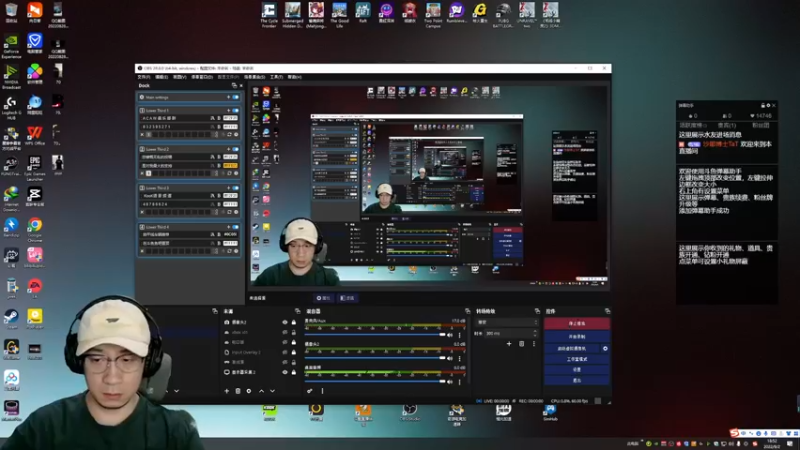800x450 pixels.
Task: Open the scene transition type dropdown
Action: point(507,322)
